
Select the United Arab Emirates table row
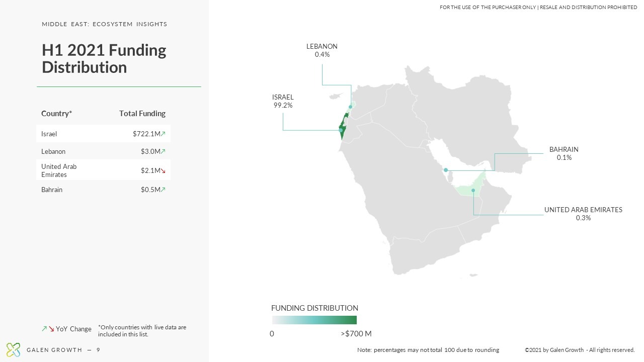[103, 170]
